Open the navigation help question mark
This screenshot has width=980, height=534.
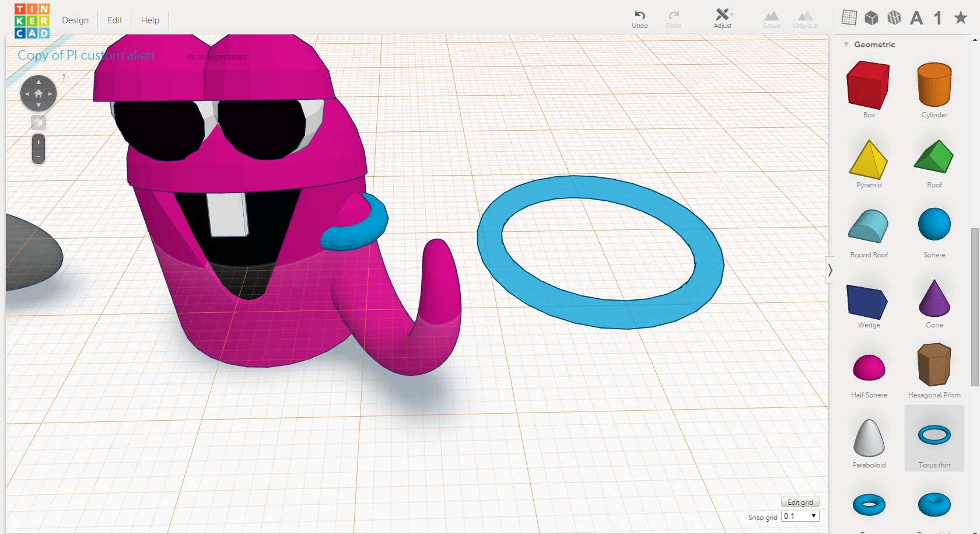click(64, 77)
